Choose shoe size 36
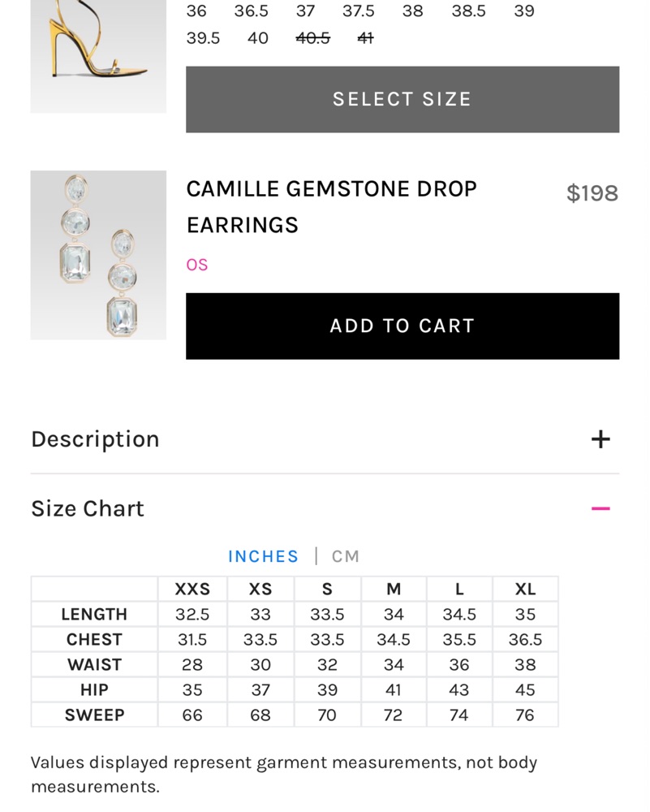650x812 pixels. [196, 11]
